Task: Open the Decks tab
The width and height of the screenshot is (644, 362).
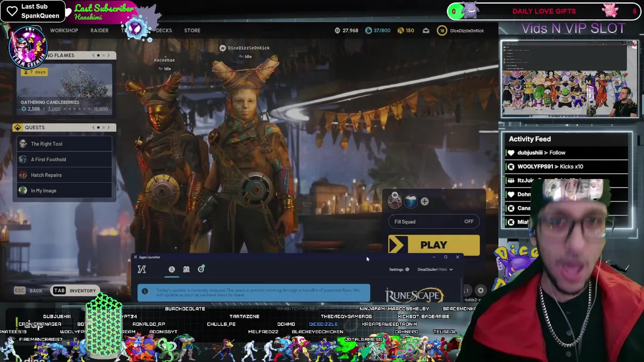Action: pos(164,31)
